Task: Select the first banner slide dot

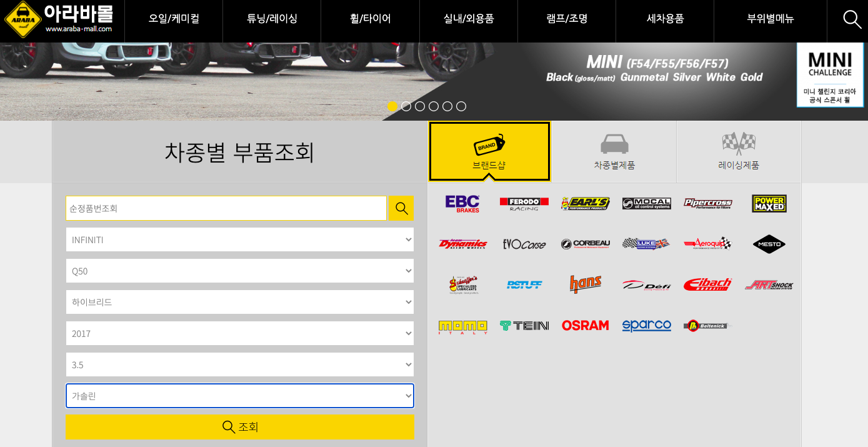Action: point(392,106)
